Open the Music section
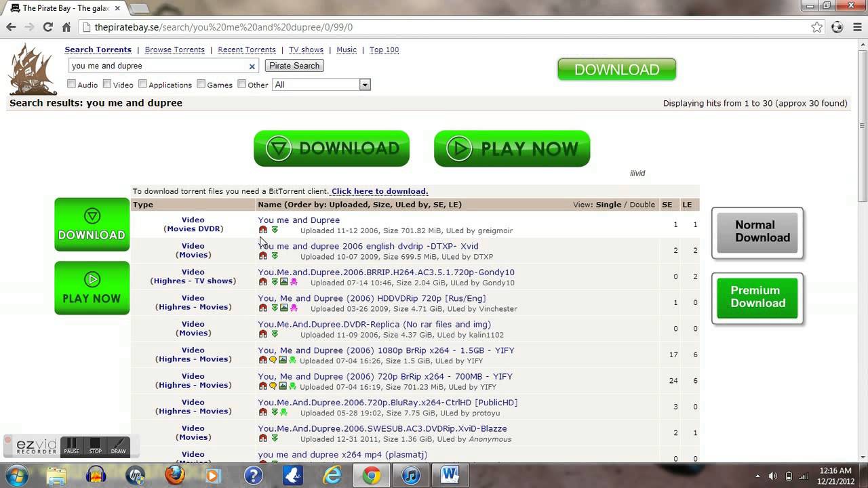The image size is (868, 488). tap(347, 49)
